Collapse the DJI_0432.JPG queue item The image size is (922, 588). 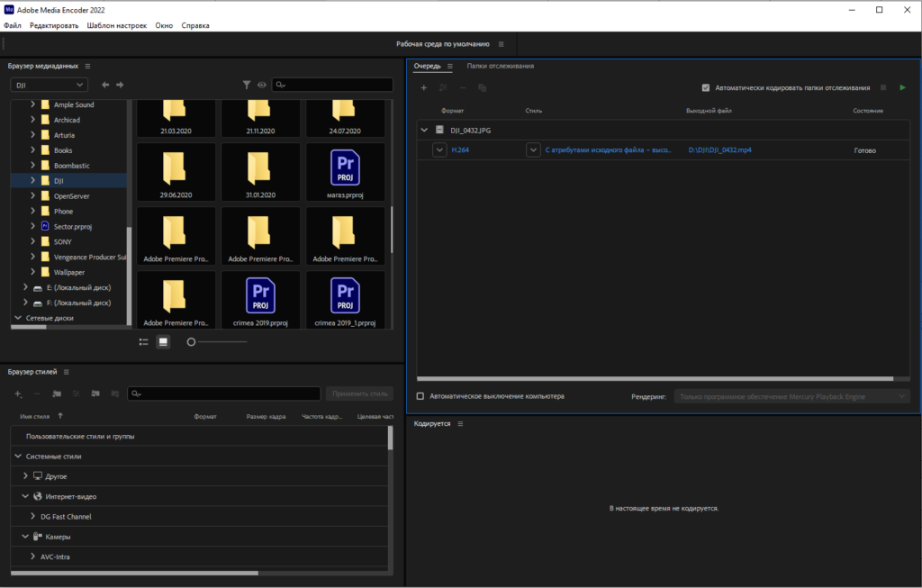424,130
